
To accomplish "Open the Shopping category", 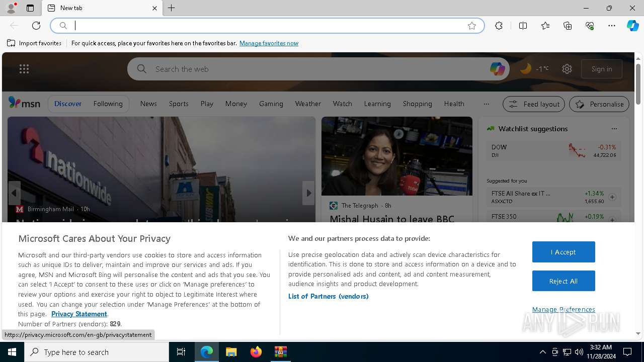I will click(x=417, y=104).
